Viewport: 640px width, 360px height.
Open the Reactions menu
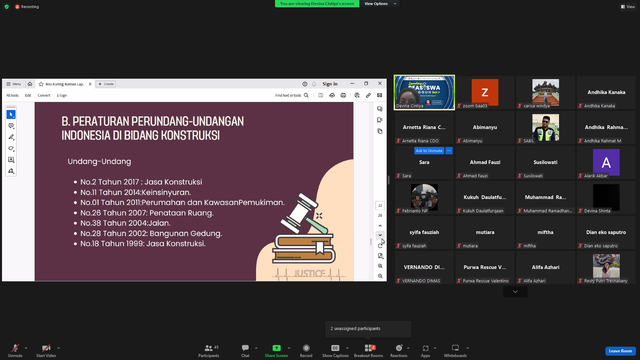tap(399, 350)
